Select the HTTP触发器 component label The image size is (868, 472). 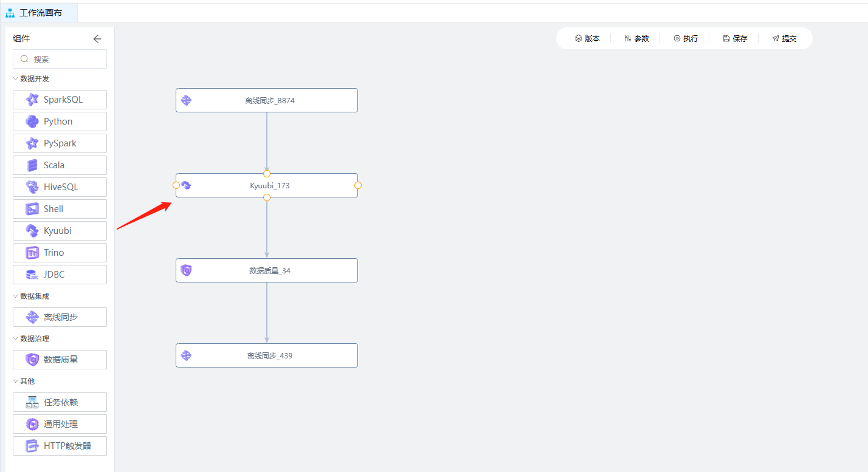click(67, 446)
